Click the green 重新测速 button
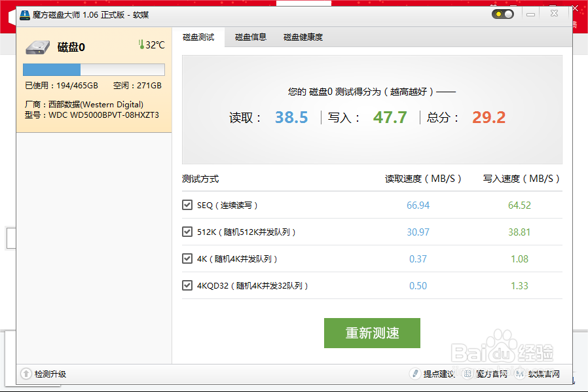588x392 pixels. pyautogui.click(x=372, y=332)
